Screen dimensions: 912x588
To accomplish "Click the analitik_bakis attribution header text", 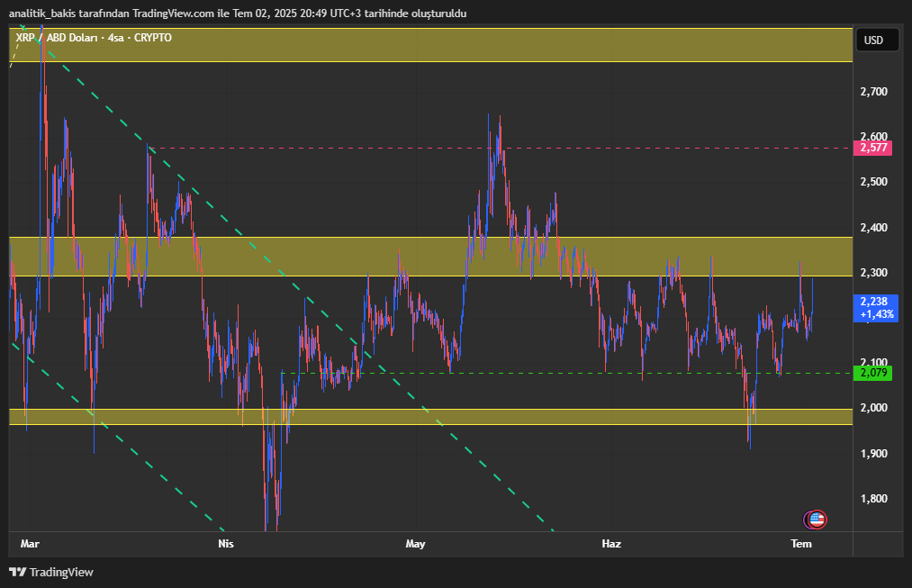I will (x=238, y=14).
